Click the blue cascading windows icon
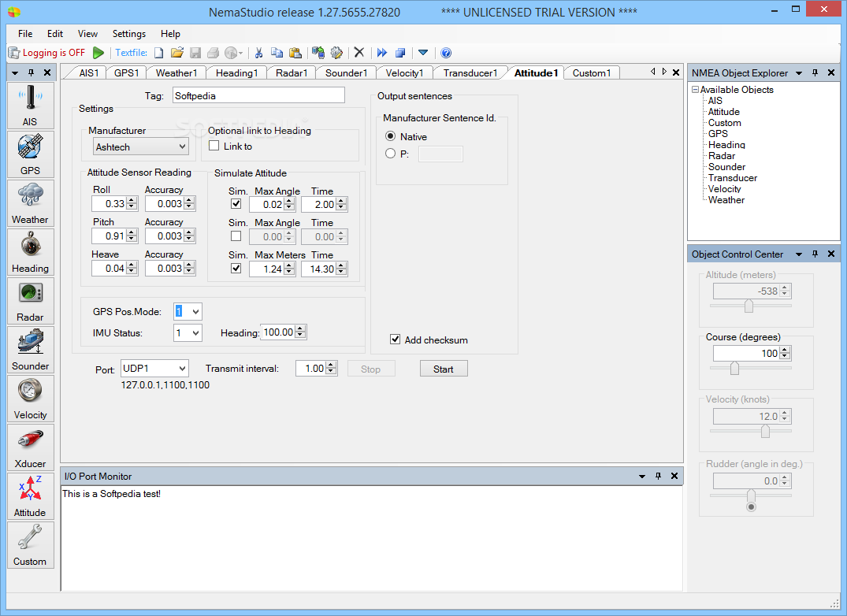This screenshot has height=616, width=847. coord(400,52)
